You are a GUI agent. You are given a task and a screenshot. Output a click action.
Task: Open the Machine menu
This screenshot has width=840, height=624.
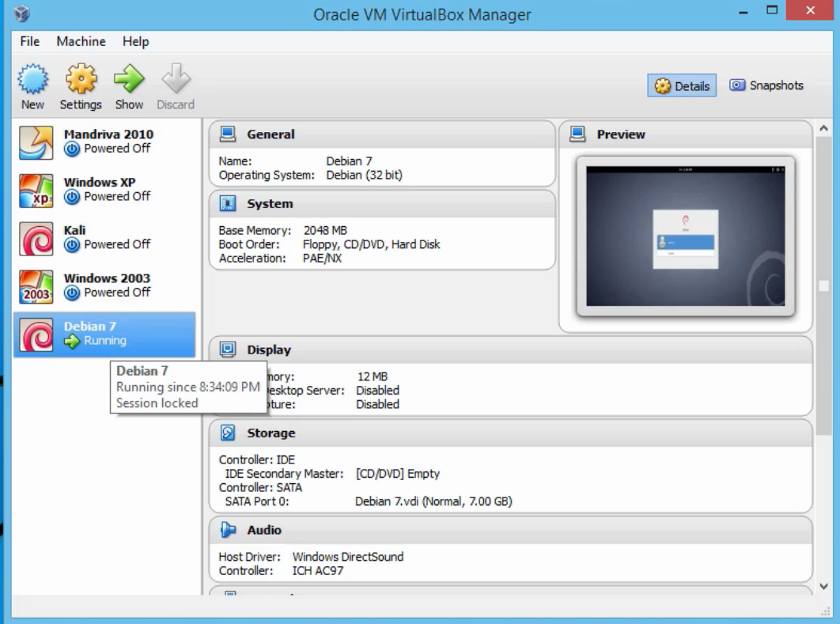click(81, 41)
